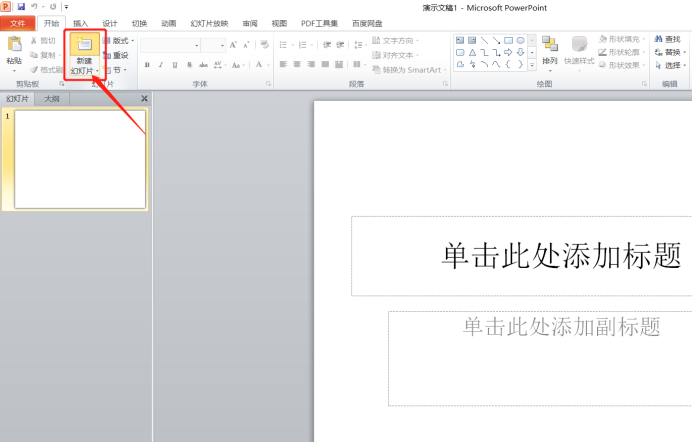
Task: Toggle text shadow S button
Action: click(189, 65)
